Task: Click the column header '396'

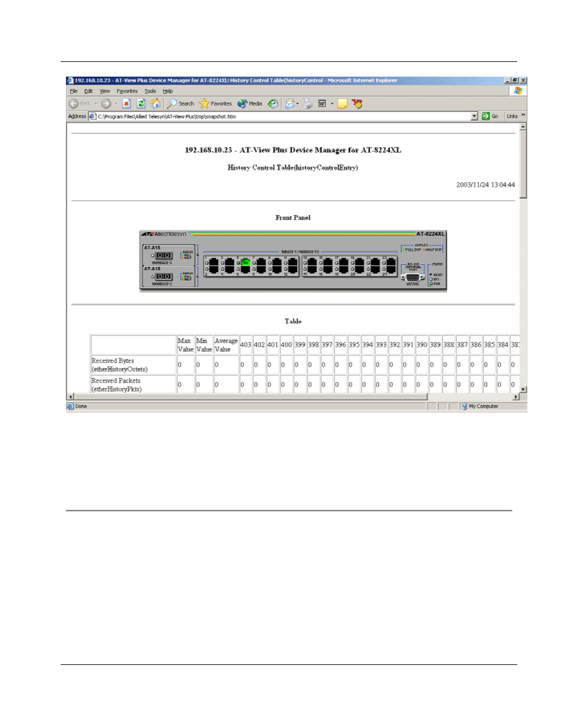Action: pyautogui.click(x=340, y=345)
